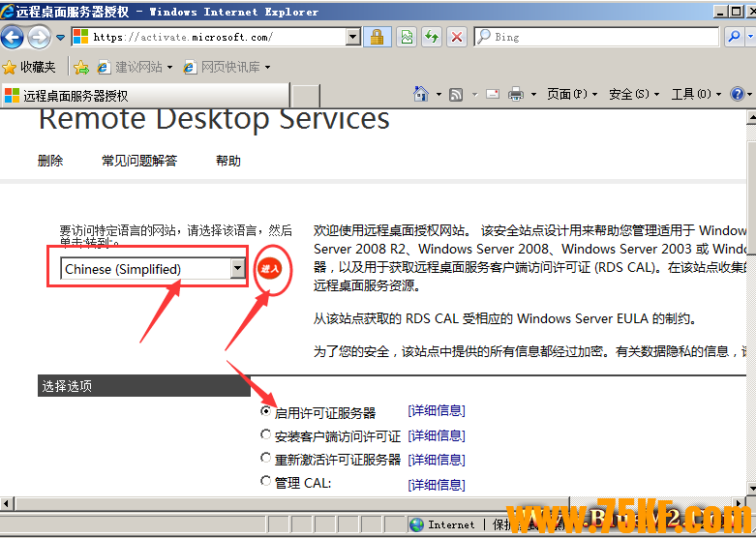Image resolution: width=756 pixels, height=538 pixels.
Task: Click the Internet zone globe in status bar
Action: (416, 524)
